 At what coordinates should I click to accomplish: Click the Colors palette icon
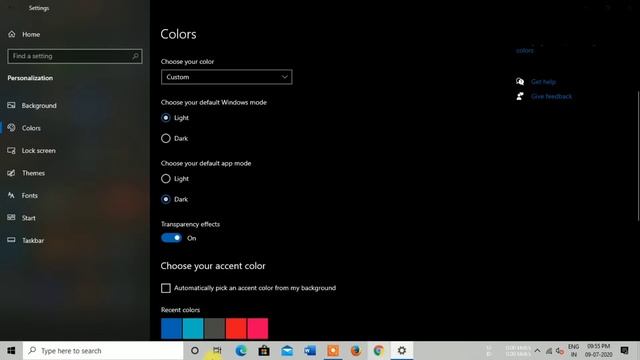click(11, 128)
